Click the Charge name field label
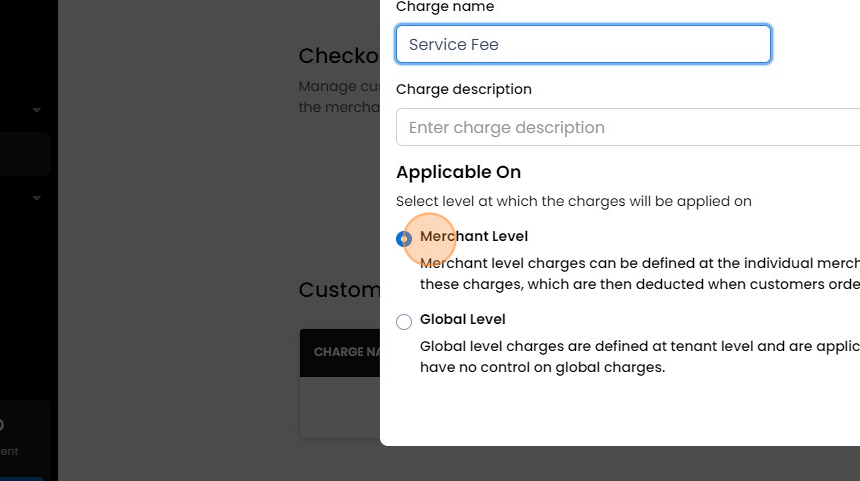Viewport: 860px width, 481px height. click(x=445, y=8)
